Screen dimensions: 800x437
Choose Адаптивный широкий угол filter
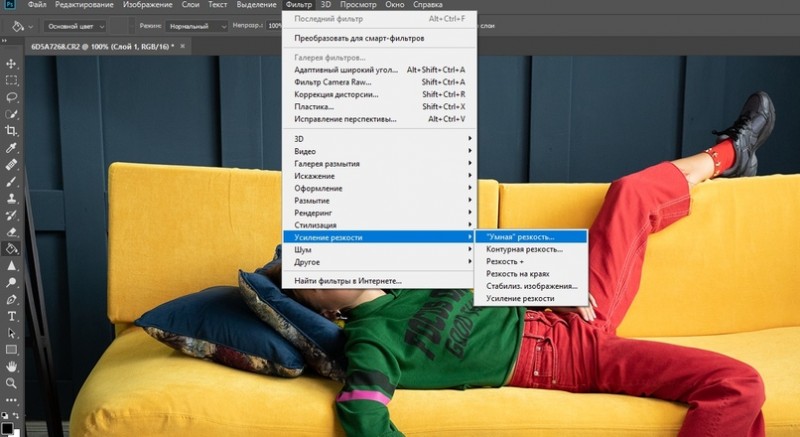380,70
